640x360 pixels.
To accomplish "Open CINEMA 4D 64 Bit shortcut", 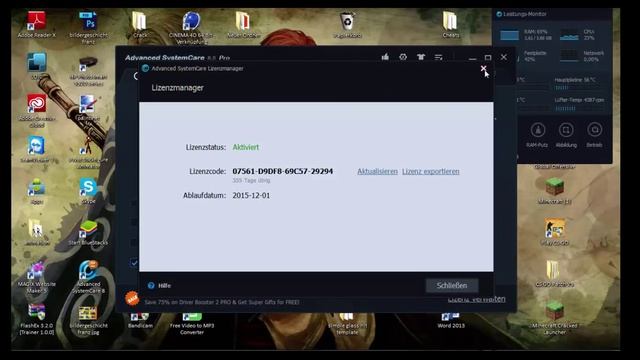I will (x=191, y=27).
